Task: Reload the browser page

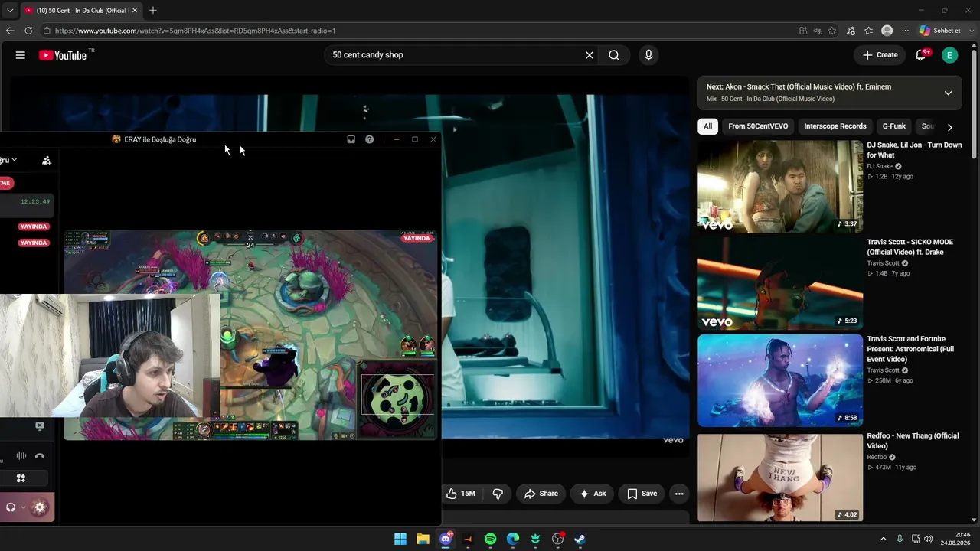Action: [28, 31]
